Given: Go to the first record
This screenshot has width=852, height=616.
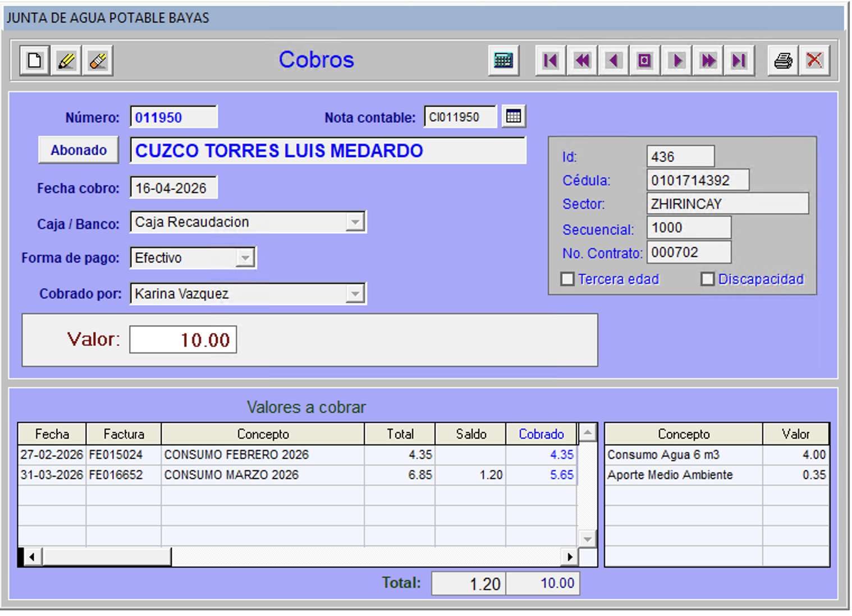Looking at the screenshot, I should tap(551, 60).
